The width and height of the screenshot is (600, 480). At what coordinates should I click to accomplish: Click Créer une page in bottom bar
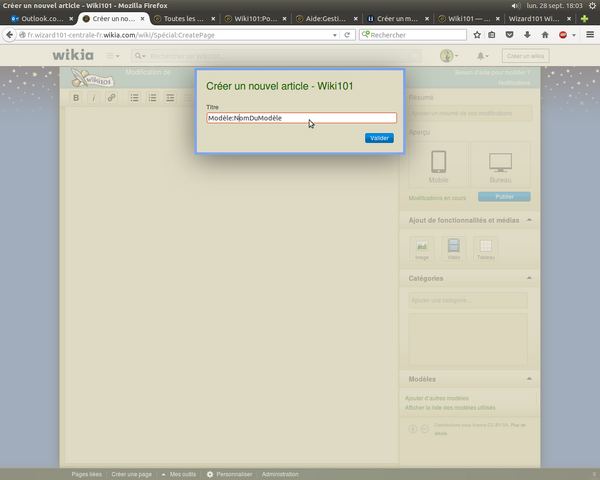pos(131,474)
